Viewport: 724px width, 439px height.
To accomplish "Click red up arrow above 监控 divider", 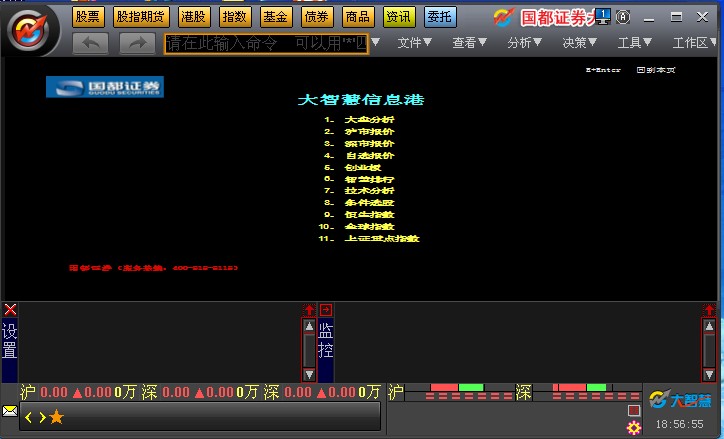I will [309, 310].
